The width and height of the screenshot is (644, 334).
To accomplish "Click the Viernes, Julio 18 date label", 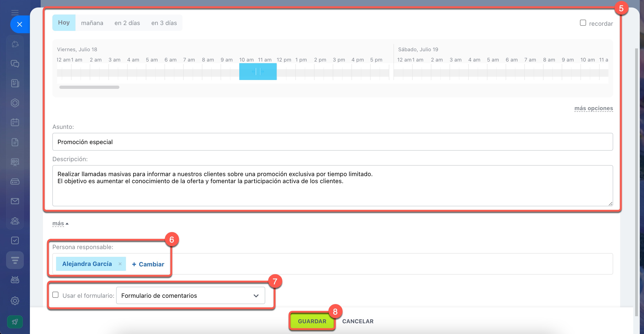I will click(x=77, y=49).
